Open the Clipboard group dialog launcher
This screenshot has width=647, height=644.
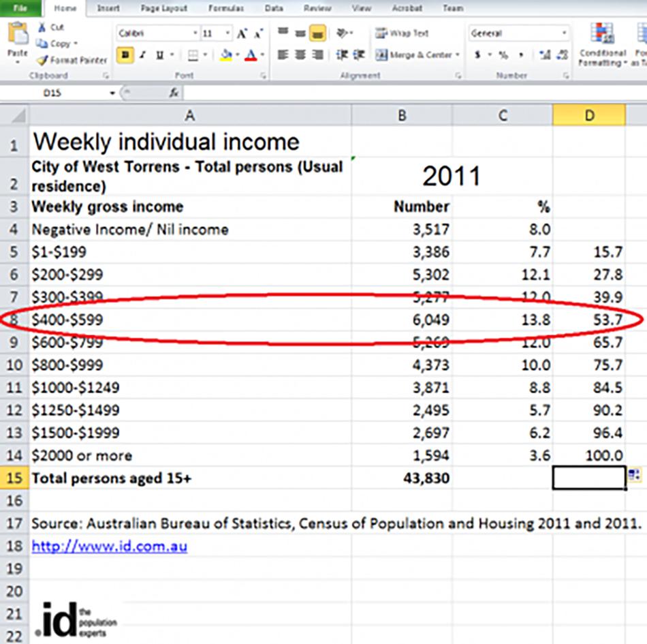[x=106, y=76]
